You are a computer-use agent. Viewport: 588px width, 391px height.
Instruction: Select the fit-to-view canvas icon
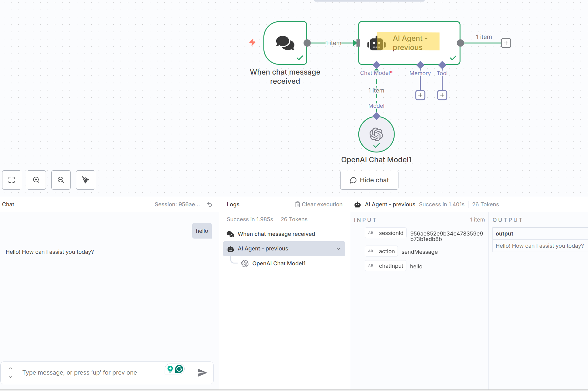[12, 180]
